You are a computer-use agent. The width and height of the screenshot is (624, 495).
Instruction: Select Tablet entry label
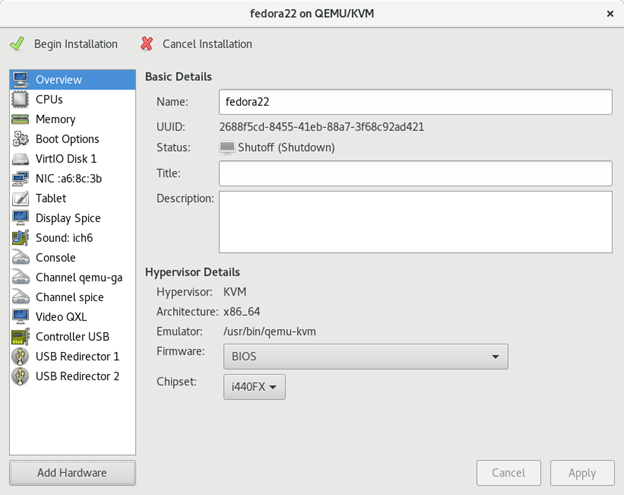point(51,198)
